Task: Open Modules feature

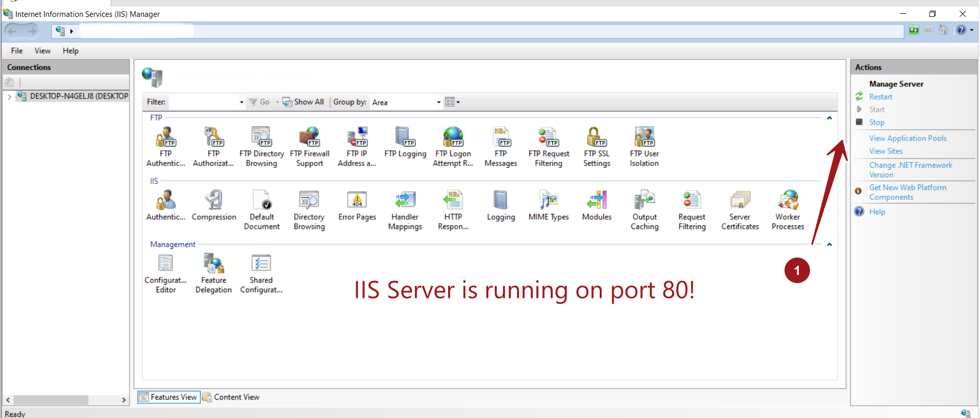Action: coord(597,206)
